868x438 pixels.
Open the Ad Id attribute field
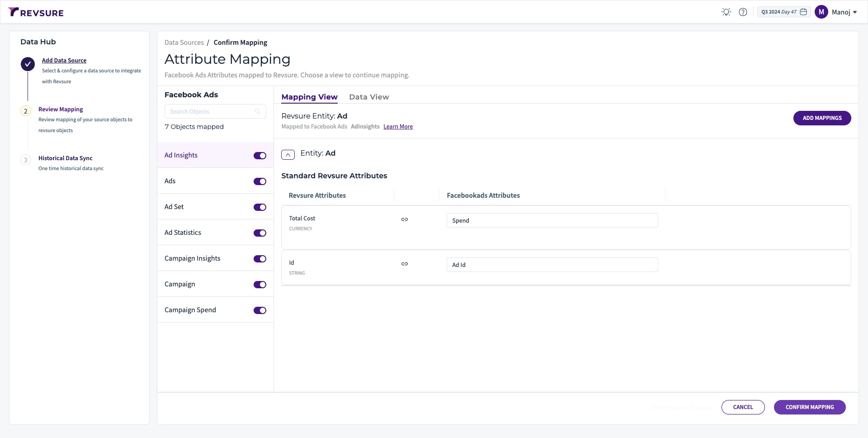click(552, 265)
